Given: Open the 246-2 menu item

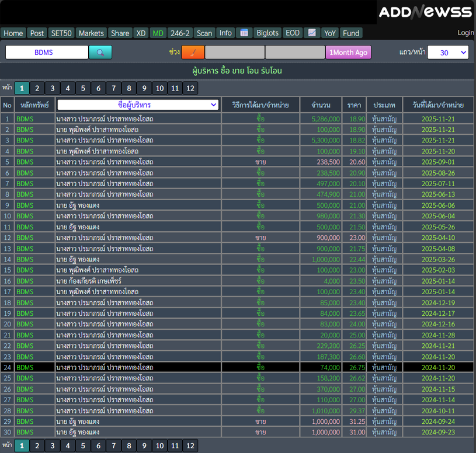Looking at the screenshot, I should click(x=180, y=33).
